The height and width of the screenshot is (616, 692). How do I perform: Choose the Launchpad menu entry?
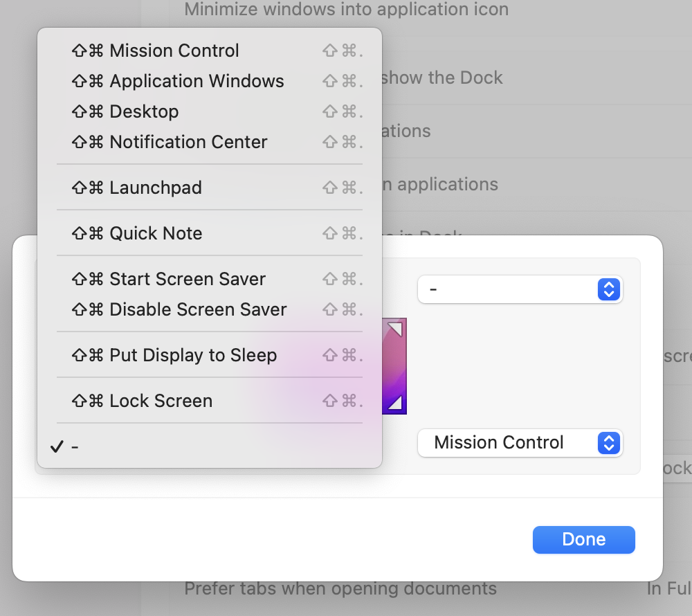[x=156, y=188]
